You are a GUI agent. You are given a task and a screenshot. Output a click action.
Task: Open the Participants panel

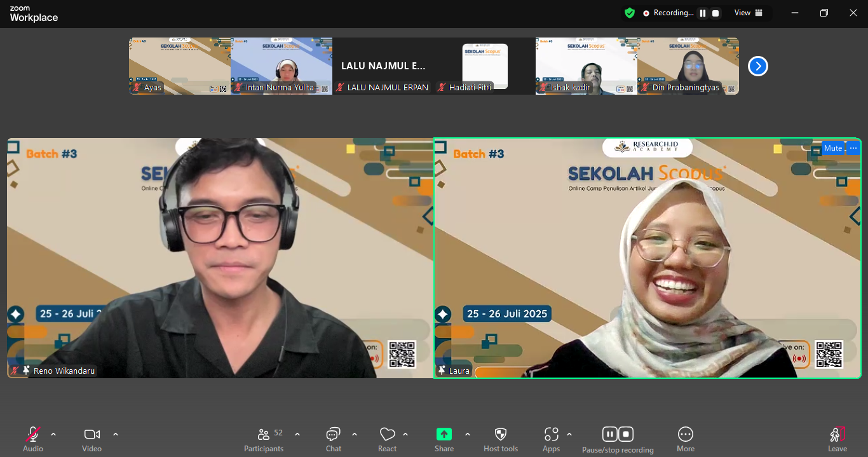click(264, 439)
